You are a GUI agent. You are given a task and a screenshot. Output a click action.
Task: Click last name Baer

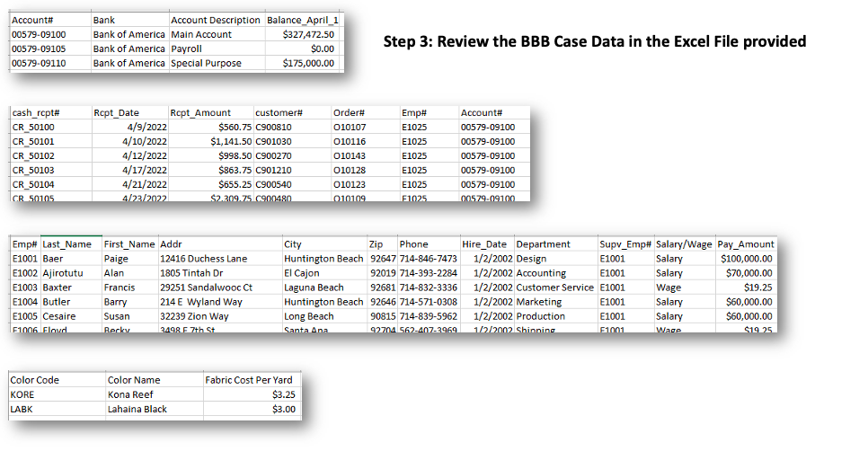pyautogui.click(x=53, y=259)
